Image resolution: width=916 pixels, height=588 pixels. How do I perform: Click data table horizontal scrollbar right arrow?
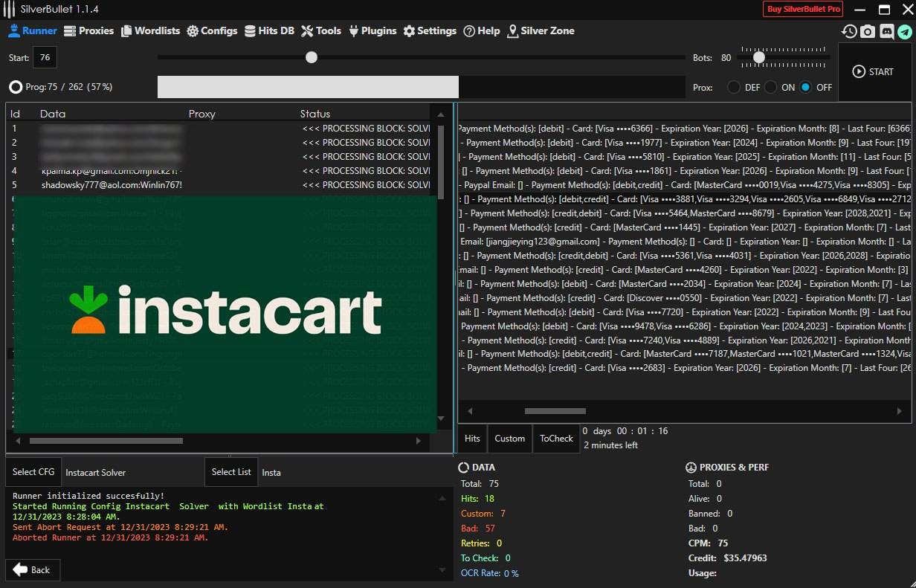pos(419,441)
